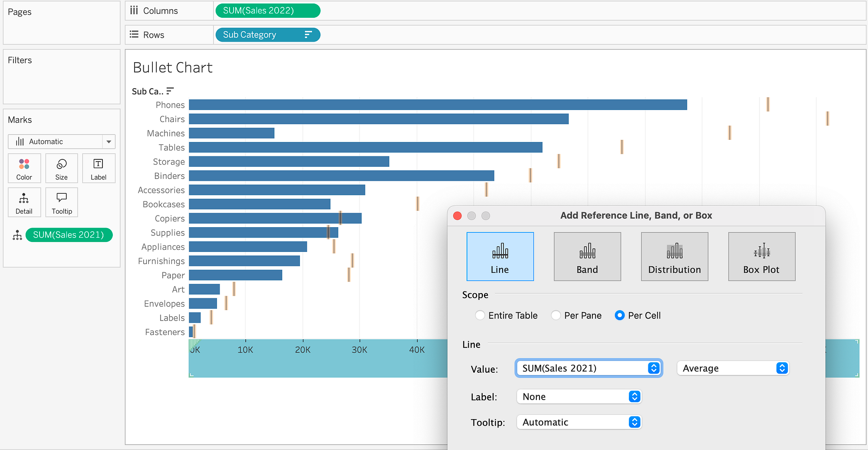Select the Distribution reference type
868x450 pixels.
pyautogui.click(x=674, y=256)
